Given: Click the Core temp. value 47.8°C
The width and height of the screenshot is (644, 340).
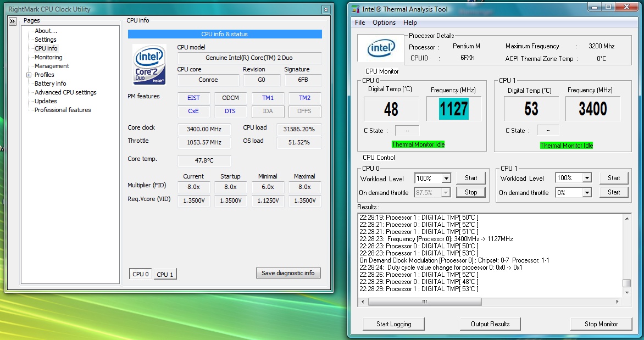Looking at the screenshot, I should pyautogui.click(x=204, y=160).
